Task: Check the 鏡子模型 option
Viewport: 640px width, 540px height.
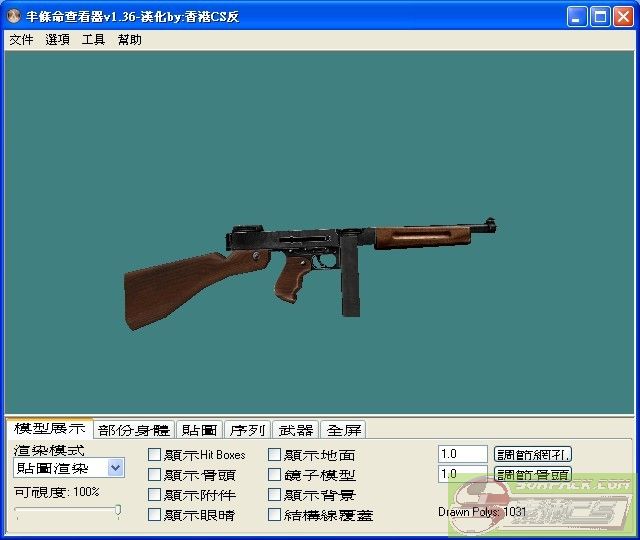Action: pos(274,475)
